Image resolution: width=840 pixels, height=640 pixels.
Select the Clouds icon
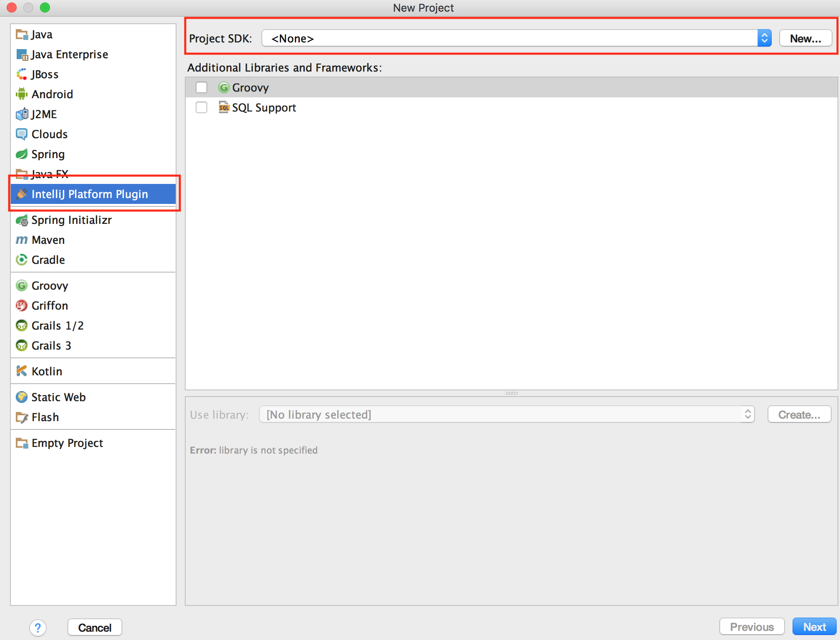[22, 134]
